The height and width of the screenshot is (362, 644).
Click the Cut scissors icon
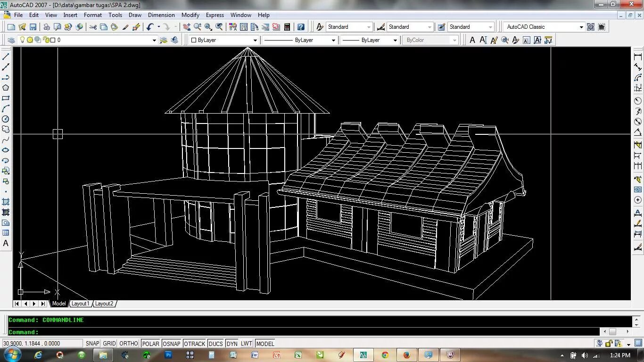[x=93, y=27]
